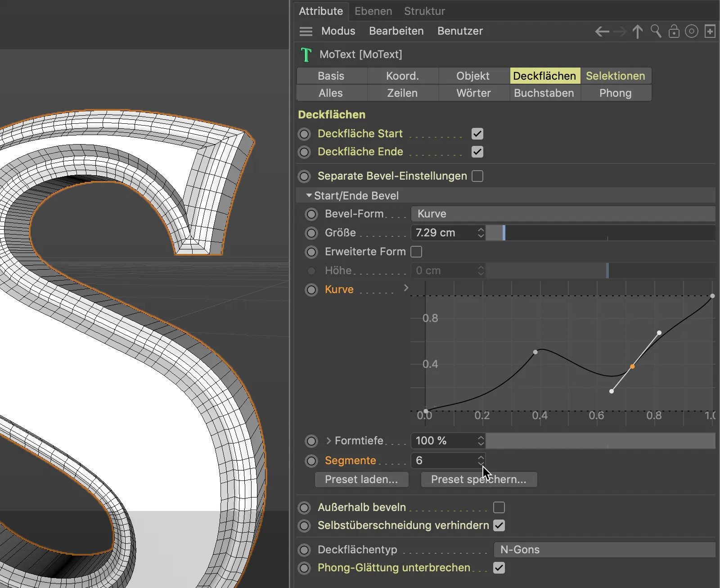Expand the Formtiefe parameter arrow
This screenshot has height=588, width=720.
pyautogui.click(x=328, y=441)
